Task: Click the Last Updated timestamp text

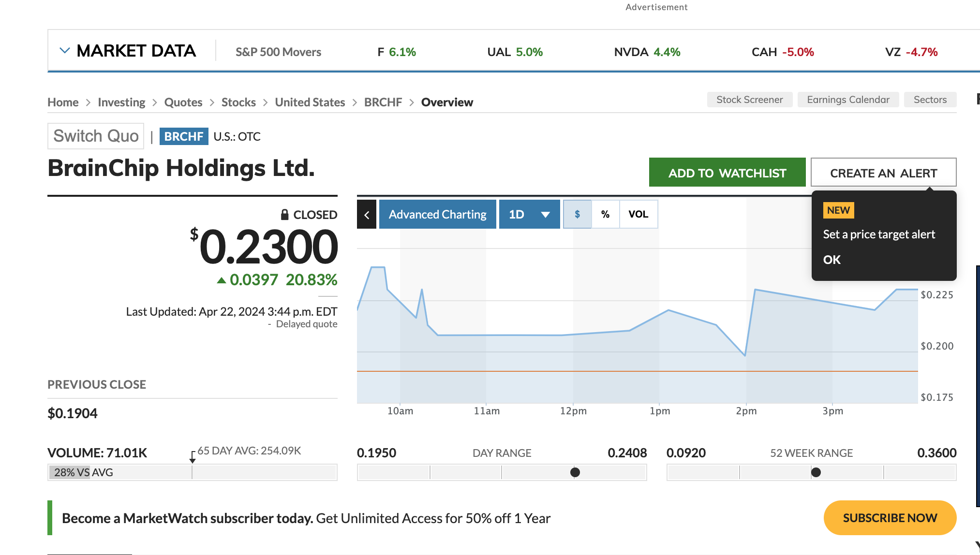Action: pos(232,311)
